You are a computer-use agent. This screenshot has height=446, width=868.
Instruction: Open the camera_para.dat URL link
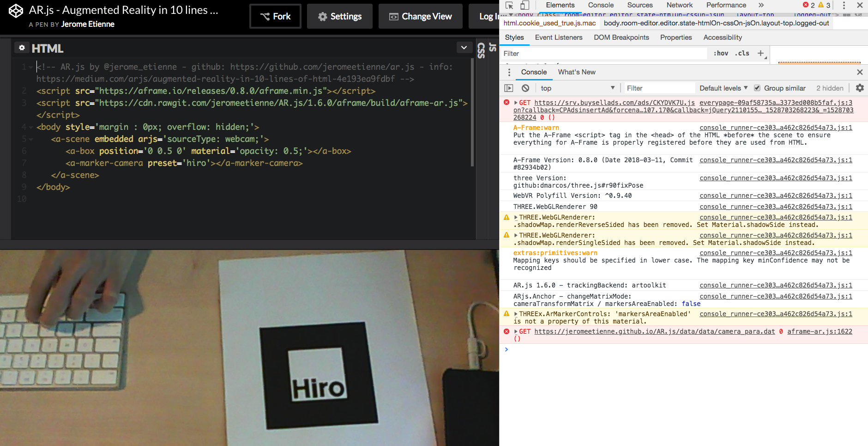[x=655, y=331]
